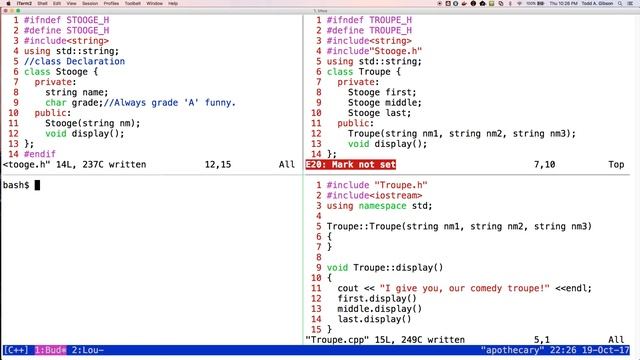Click the Todd A. Gibson user name
The image size is (640, 360).
(x=597, y=3)
